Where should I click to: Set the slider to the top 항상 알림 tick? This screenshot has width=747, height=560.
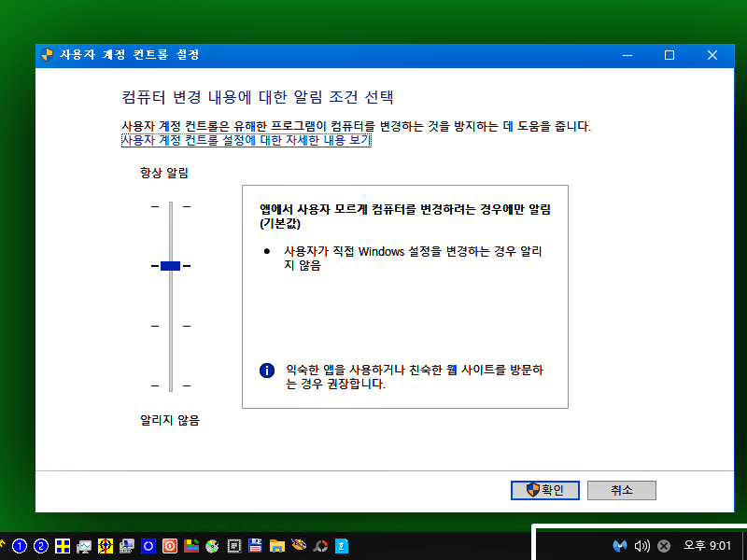coord(171,206)
